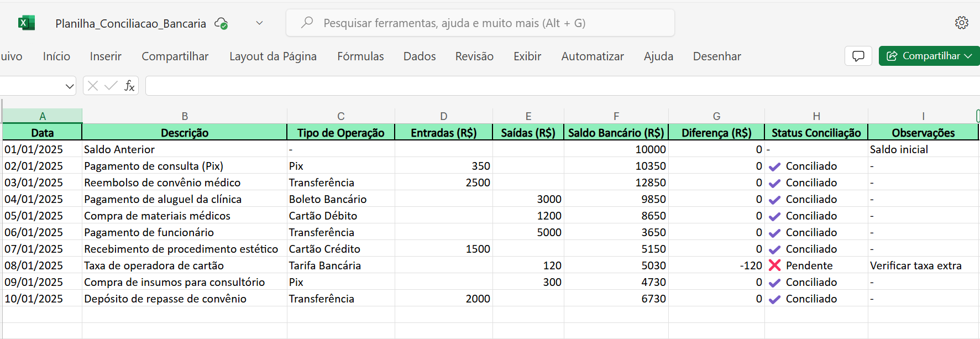Click the cloud save status icon

pyautogui.click(x=221, y=23)
